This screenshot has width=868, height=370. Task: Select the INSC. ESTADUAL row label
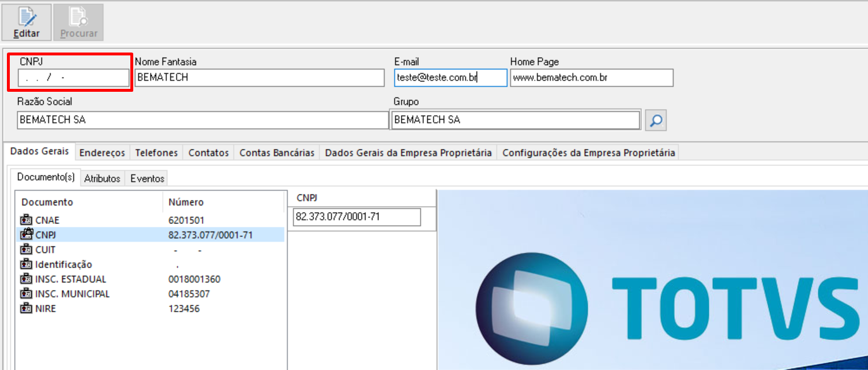[71, 279]
